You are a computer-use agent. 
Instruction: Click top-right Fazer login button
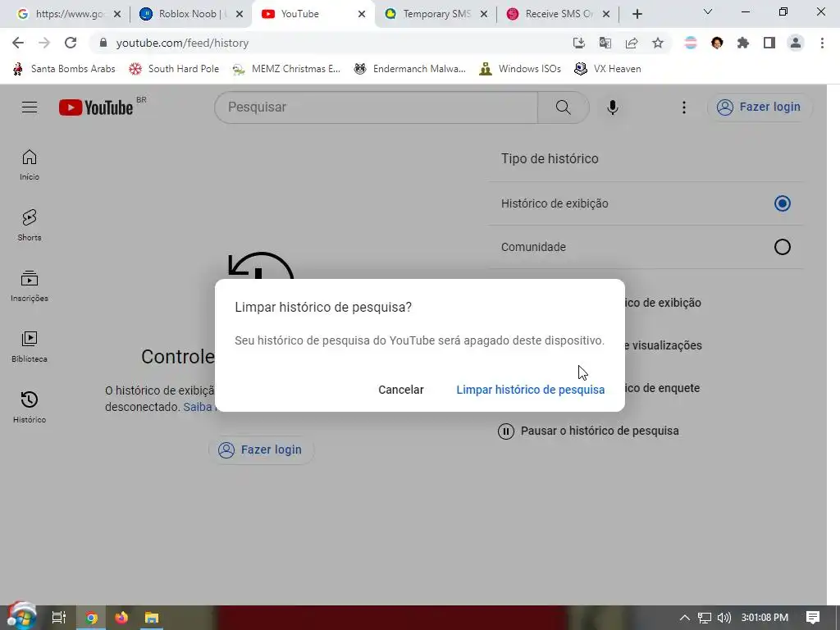coord(759,107)
